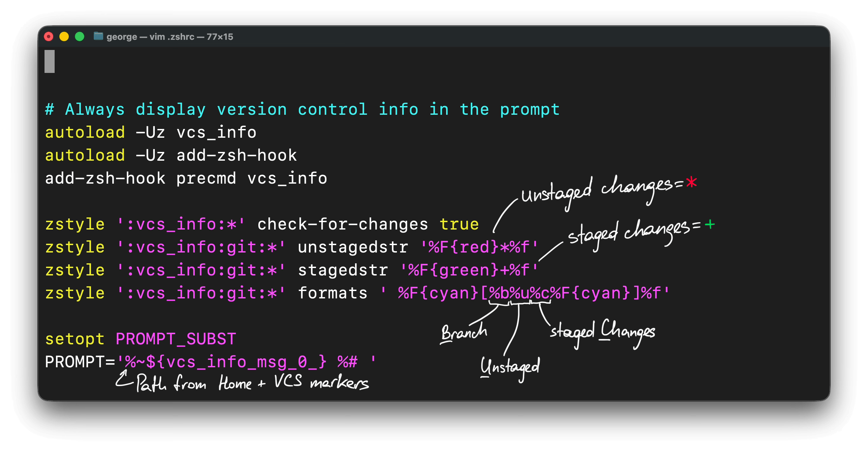Click the 'true' value after check-for-changes
Image resolution: width=868 pixels, height=451 pixels.
[459, 224]
